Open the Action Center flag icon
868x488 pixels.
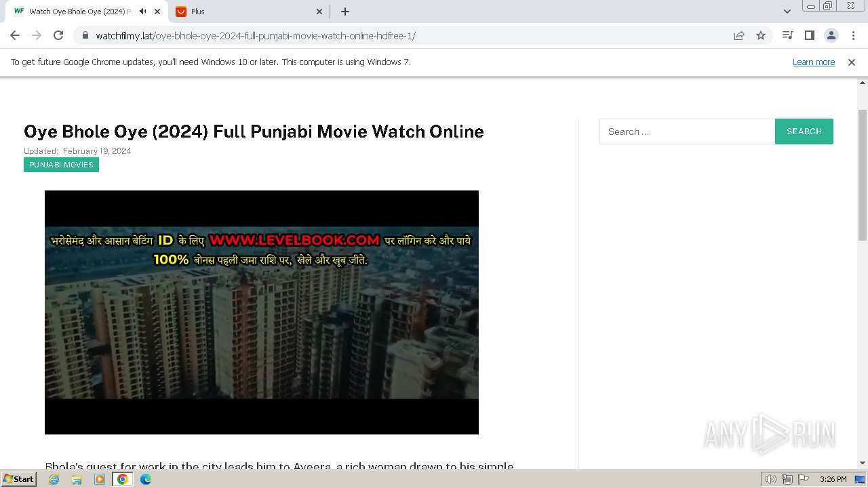tap(803, 479)
